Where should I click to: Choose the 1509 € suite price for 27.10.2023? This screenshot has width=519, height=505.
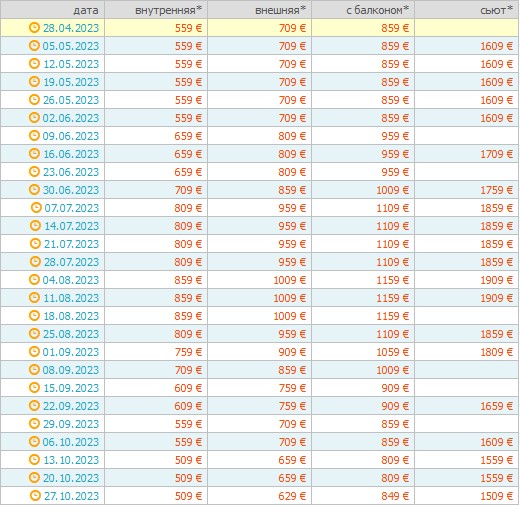coord(496,496)
